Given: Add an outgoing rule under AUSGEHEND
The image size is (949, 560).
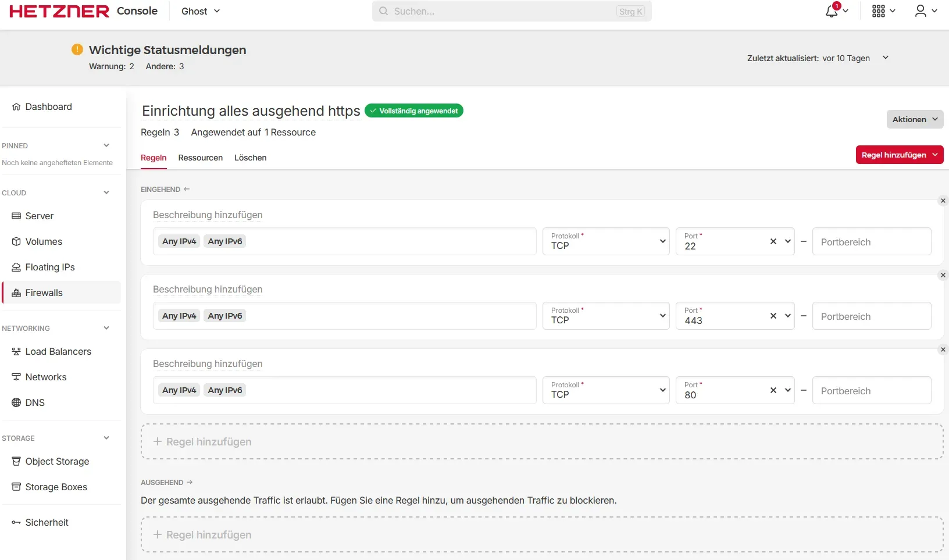Looking at the screenshot, I should (541, 534).
